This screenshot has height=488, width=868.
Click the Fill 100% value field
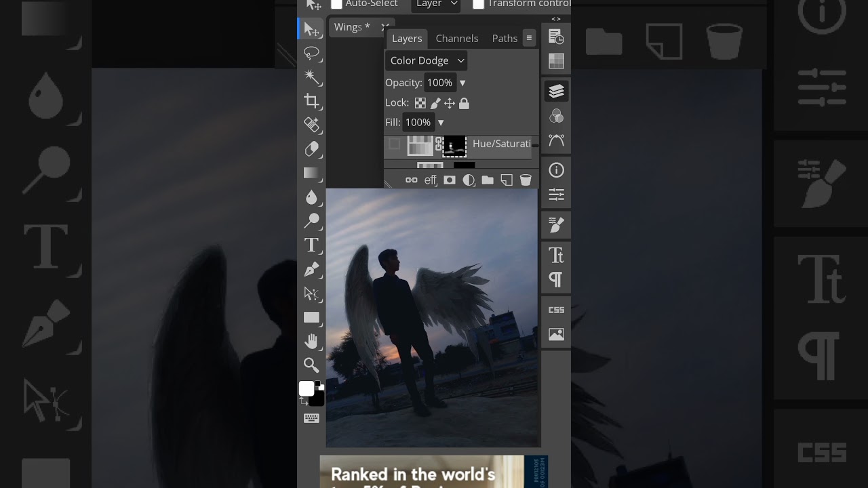point(418,123)
